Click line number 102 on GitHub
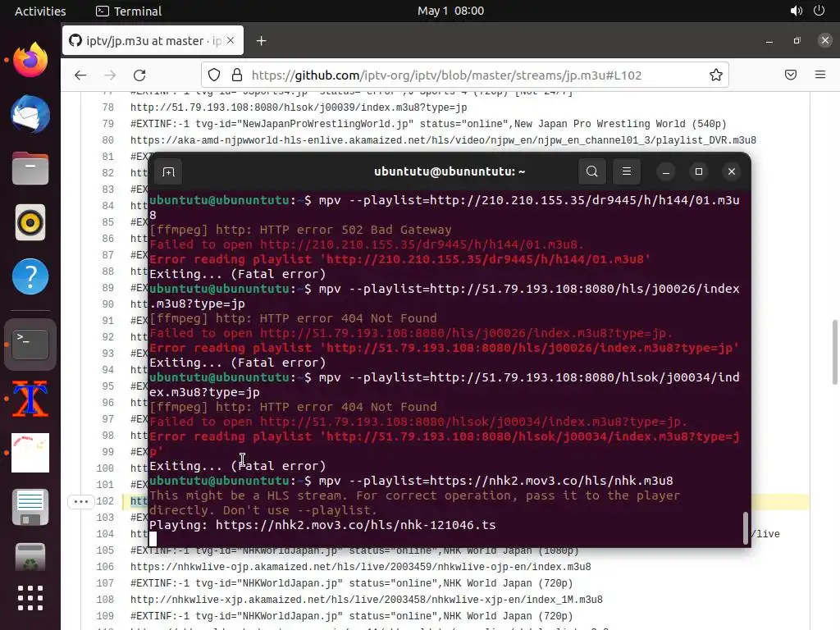This screenshot has width=840, height=630. [105, 501]
